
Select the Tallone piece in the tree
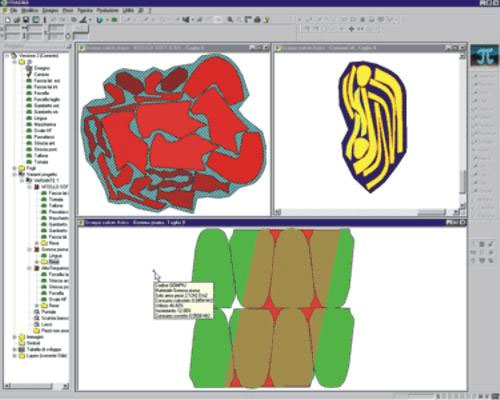(41, 156)
